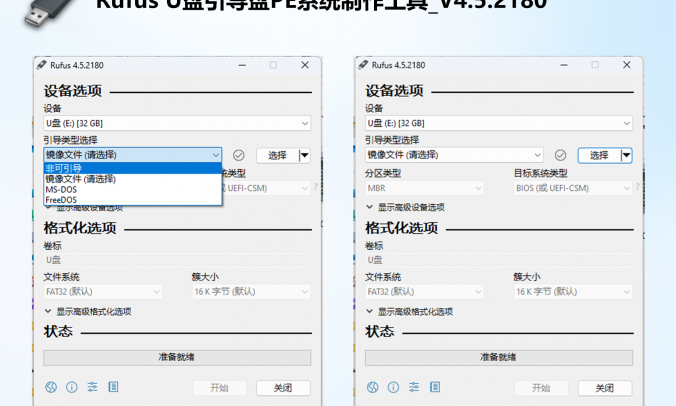Open the log icon in left Rufus window

click(113, 387)
